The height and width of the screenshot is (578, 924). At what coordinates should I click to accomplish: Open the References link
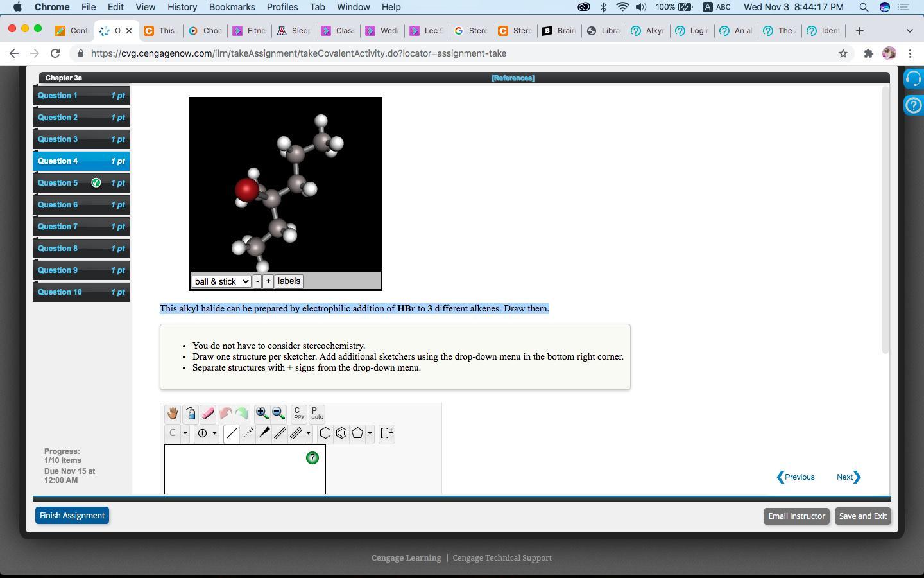tap(513, 78)
